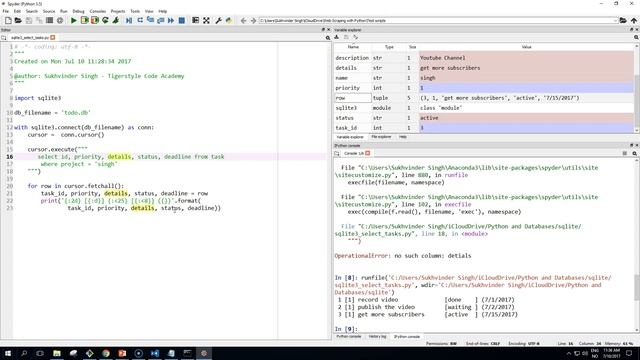Browse tabs button in IPython console
Screen dimensions: 640x360
click(x=337, y=153)
